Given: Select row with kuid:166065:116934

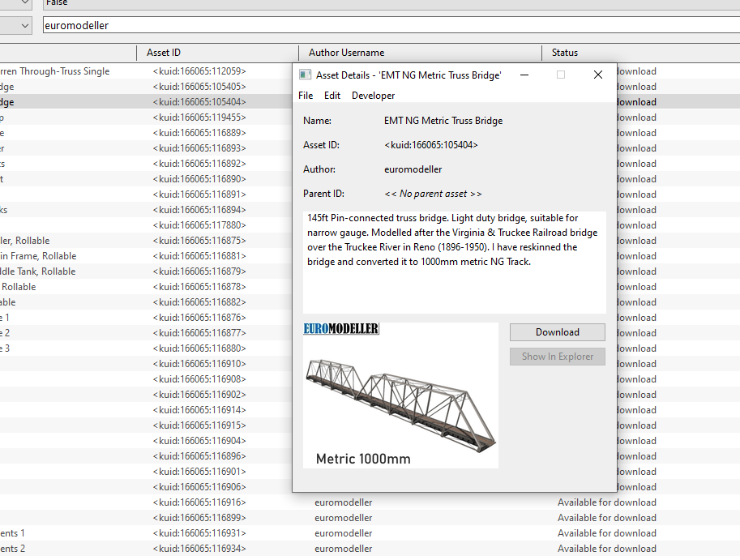Looking at the screenshot, I should [370, 549].
